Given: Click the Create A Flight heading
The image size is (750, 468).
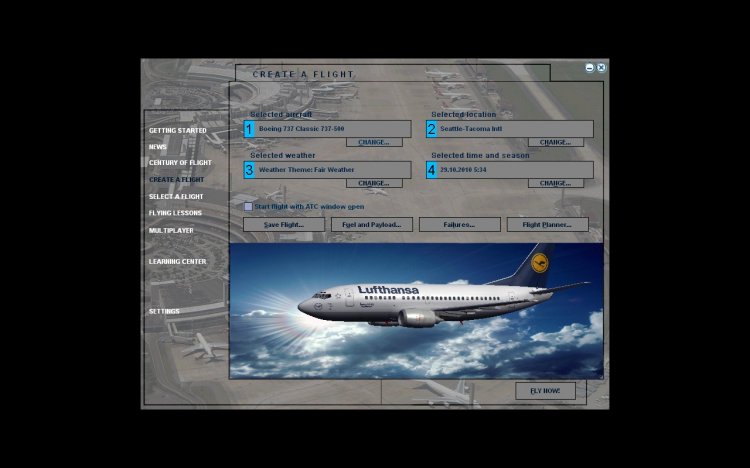Looking at the screenshot, I should point(303,74).
